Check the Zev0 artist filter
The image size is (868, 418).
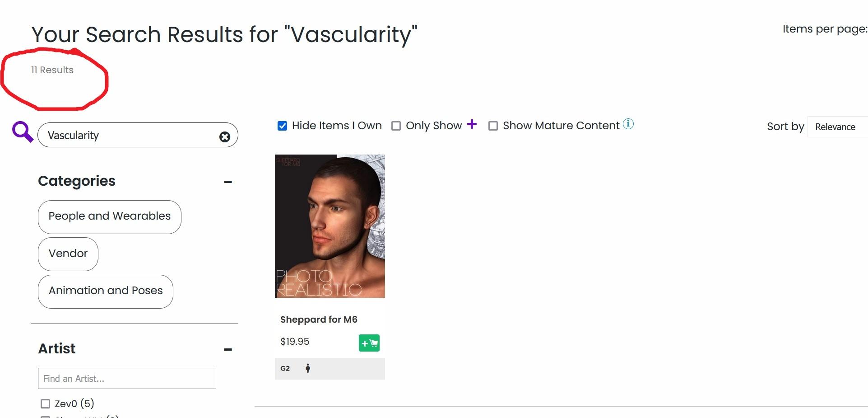(x=45, y=404)
